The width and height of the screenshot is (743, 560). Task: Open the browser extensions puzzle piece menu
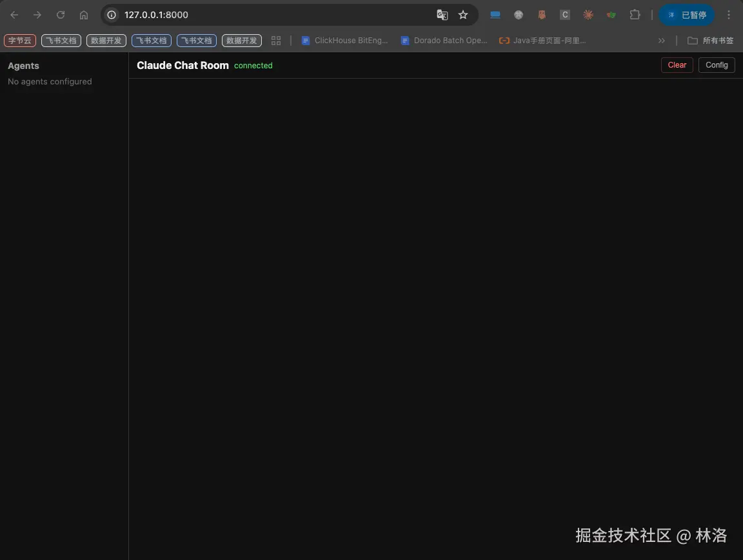pyautogui.click(x=635, y=14)
